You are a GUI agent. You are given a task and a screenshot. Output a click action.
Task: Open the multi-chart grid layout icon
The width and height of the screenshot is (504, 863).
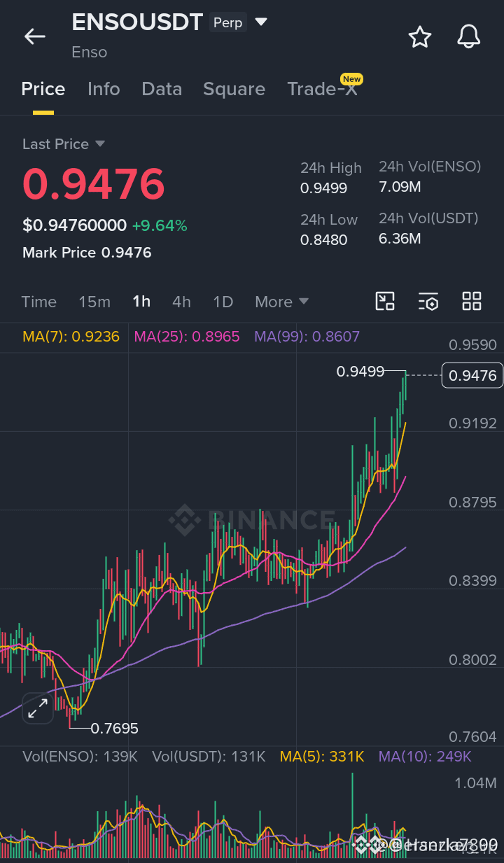click(x=472, y=302)
